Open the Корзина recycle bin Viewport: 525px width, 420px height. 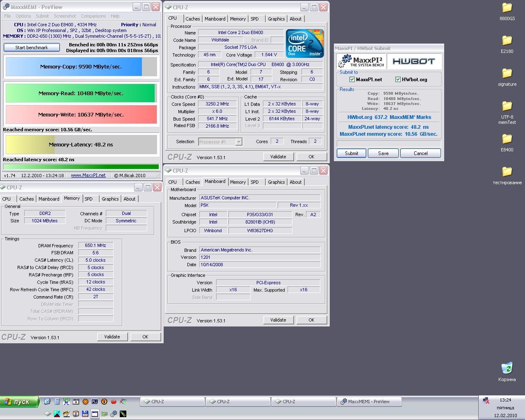[x=507, y=372]
